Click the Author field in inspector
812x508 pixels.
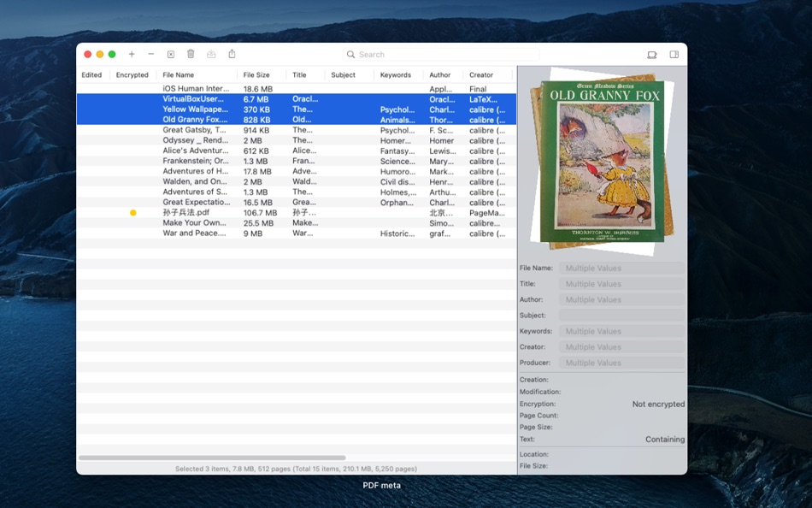coord(621,299)
